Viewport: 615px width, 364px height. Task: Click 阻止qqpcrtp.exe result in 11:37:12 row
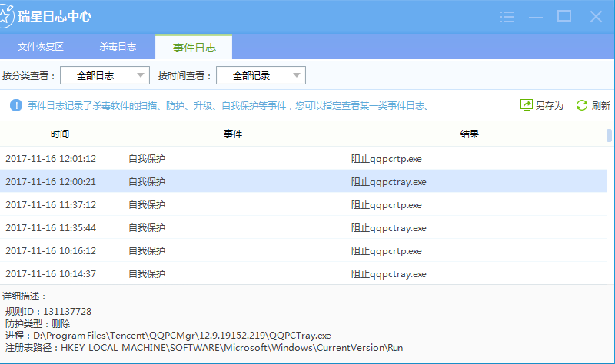point(387,205)
